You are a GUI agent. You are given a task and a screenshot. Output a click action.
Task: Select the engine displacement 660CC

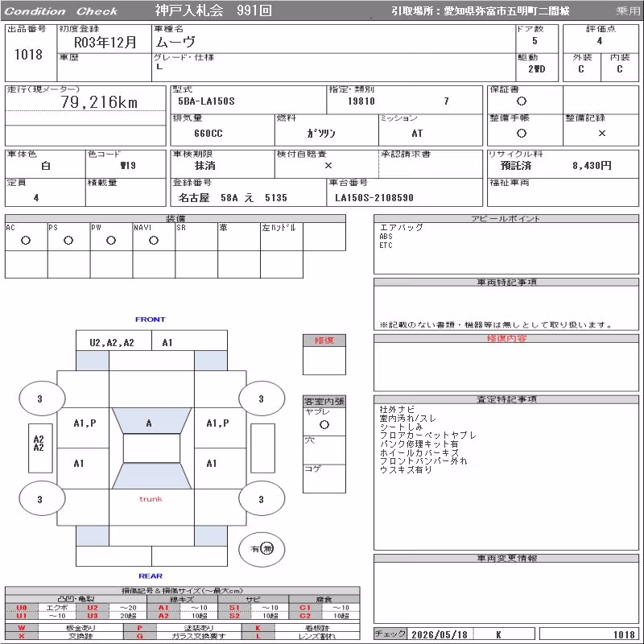208,134
